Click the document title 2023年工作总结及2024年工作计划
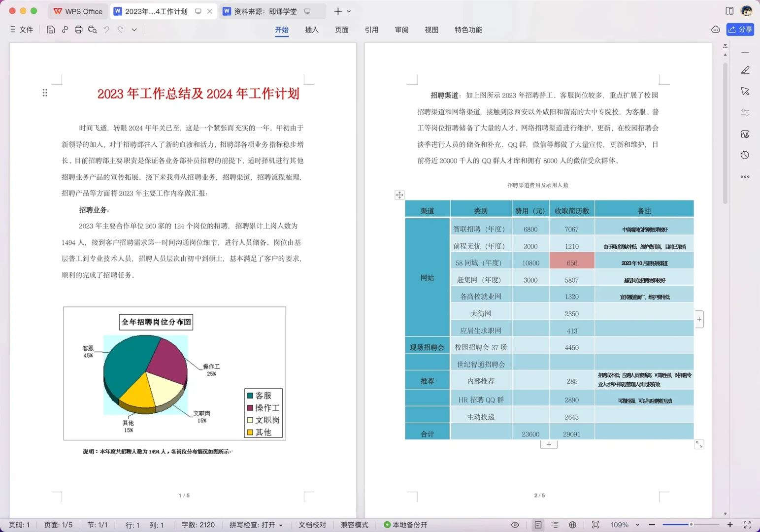This screenshot has width=760, height=532. point(198,94)
